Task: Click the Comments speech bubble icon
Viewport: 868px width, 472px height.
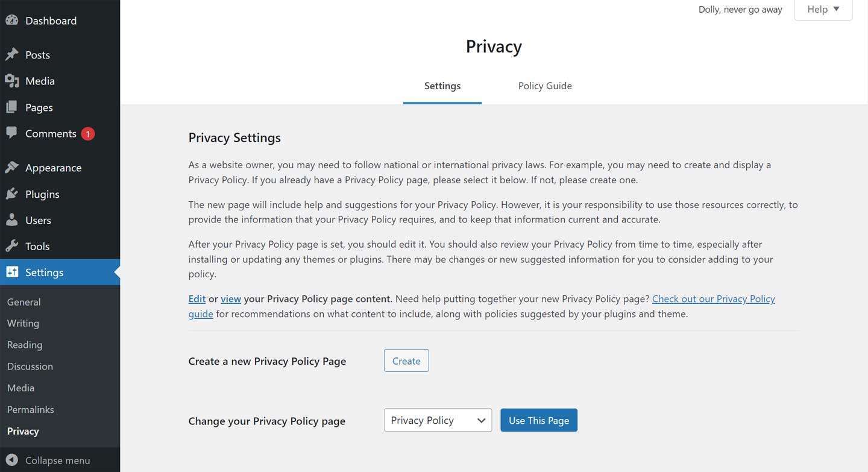Action: [x=12, y=133]
